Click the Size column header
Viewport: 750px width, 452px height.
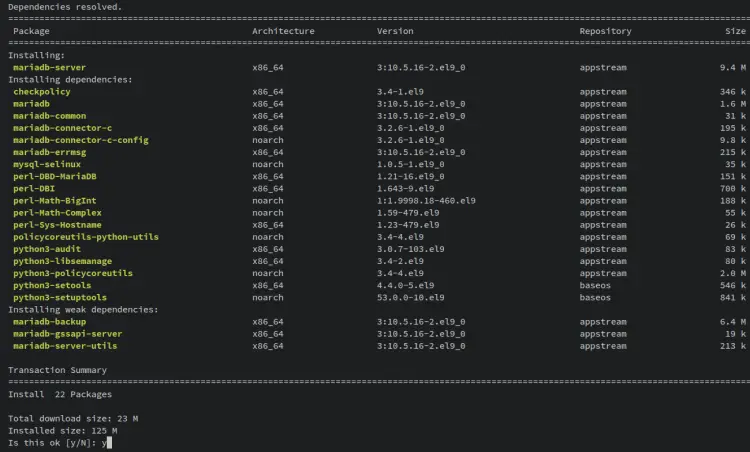[x=735, y=31]
